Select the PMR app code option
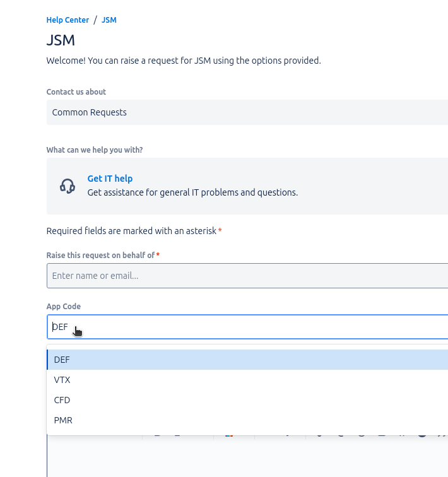This screenshot has width=448, height=477. pyautogui.click(x=63, y=420)
